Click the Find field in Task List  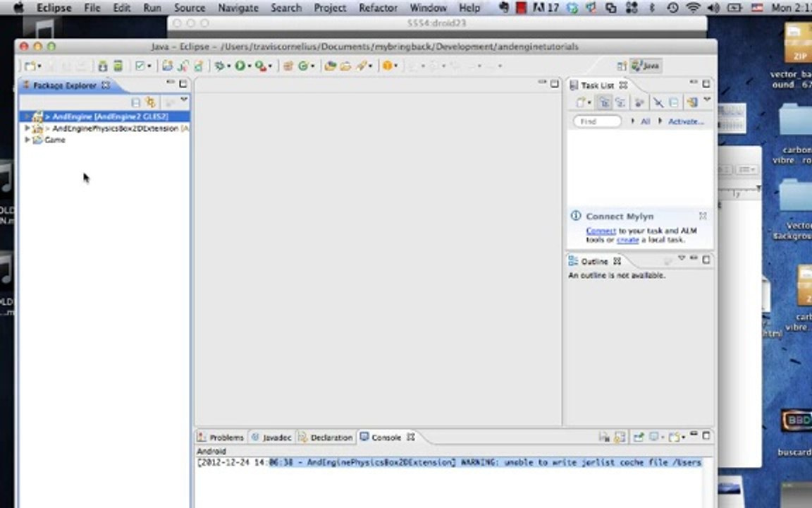pyautogui.click(x=597, y=121)
